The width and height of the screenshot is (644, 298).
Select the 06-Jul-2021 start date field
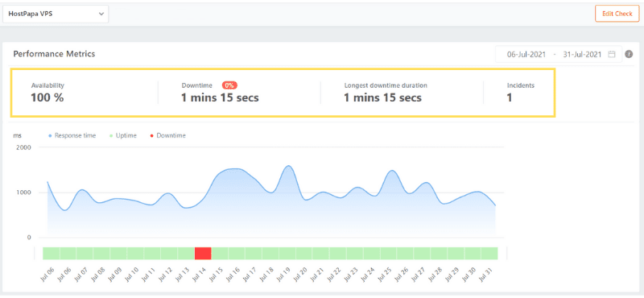[526, 54]
